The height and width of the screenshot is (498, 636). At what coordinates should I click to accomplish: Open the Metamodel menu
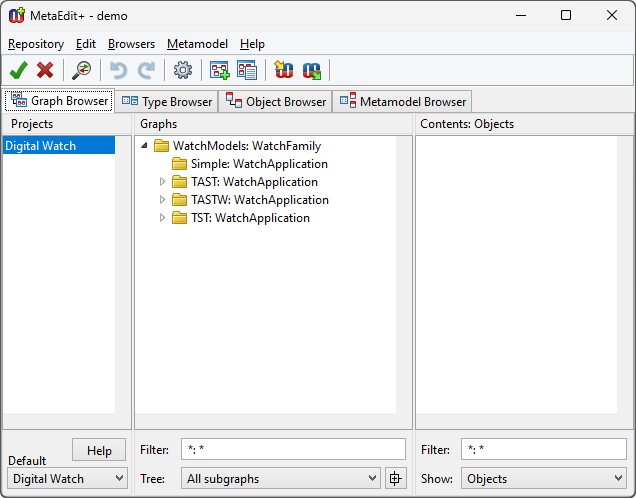[x=197, y=44]
